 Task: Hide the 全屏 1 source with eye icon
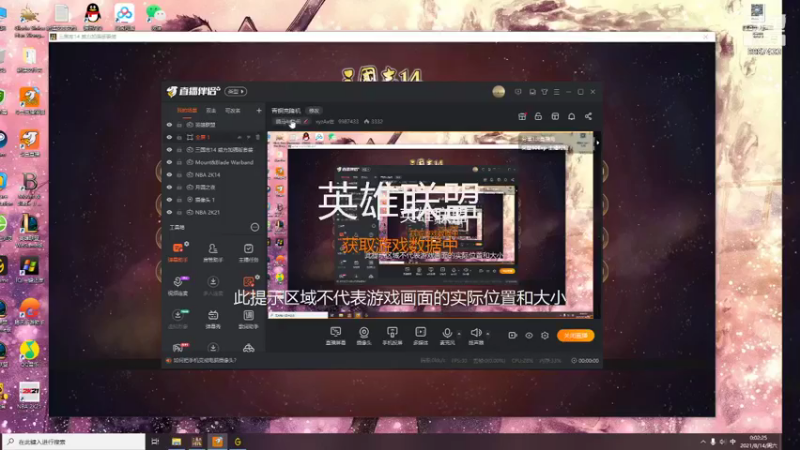pos(169,137)
